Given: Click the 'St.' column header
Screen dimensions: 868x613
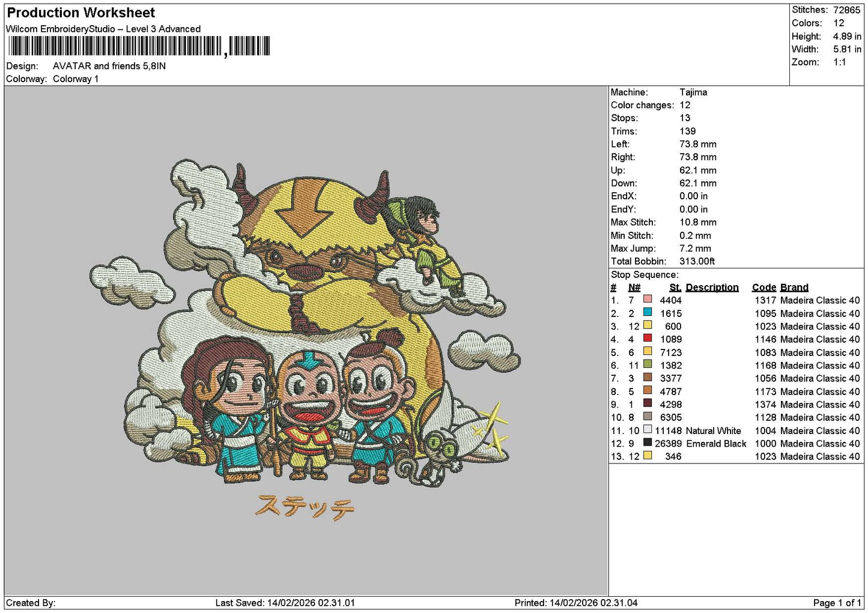Looking at the screenshot, I should point(675,287).
